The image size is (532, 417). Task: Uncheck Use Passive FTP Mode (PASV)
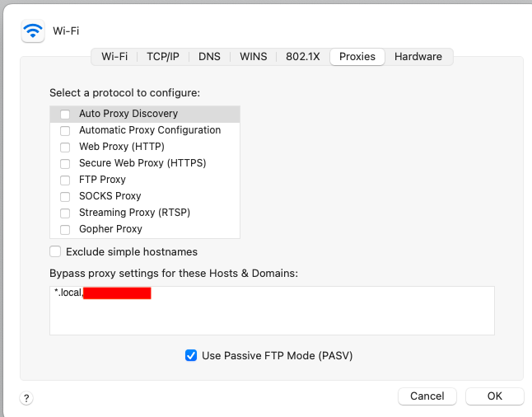pyautogui.click(x=191, y=356)
